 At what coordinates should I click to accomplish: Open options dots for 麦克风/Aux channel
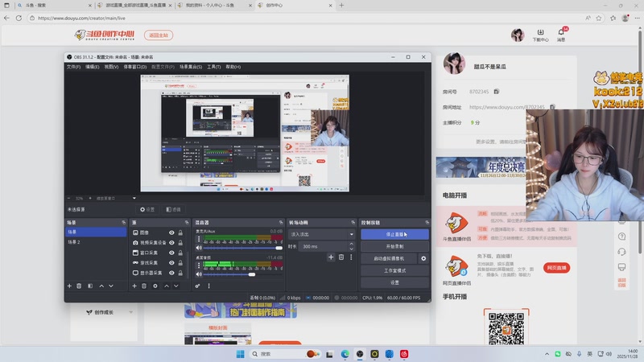pos(199,239)
